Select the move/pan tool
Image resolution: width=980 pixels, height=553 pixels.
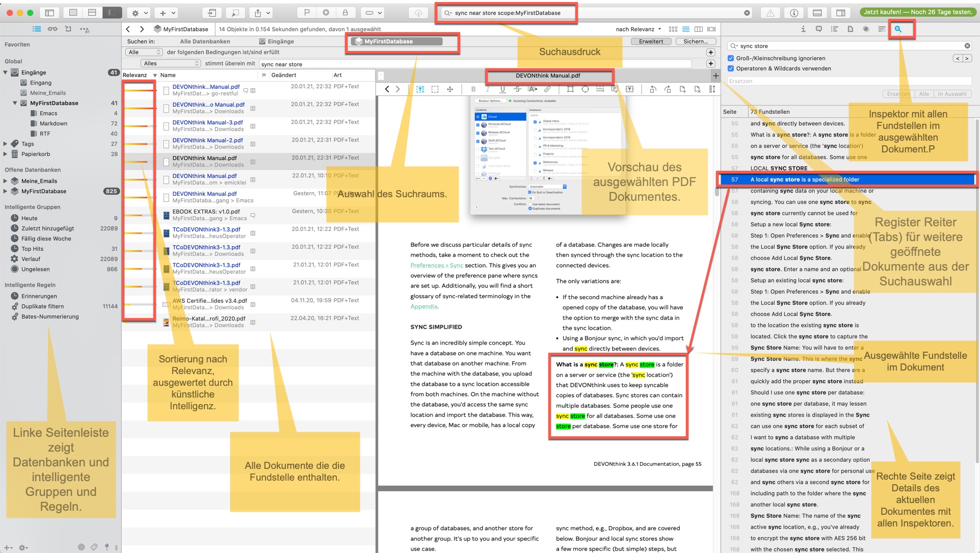pos(450,89)
